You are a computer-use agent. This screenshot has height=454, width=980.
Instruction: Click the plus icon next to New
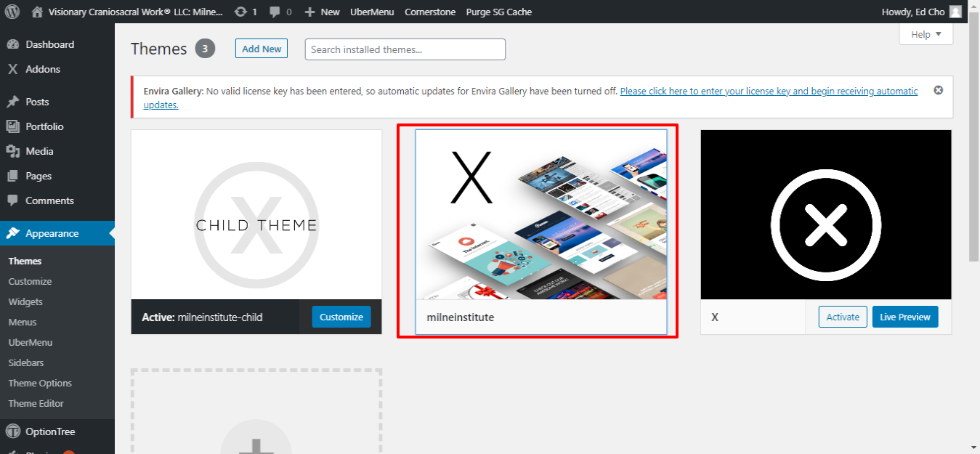pyautogui.click(x=310, y=12)
